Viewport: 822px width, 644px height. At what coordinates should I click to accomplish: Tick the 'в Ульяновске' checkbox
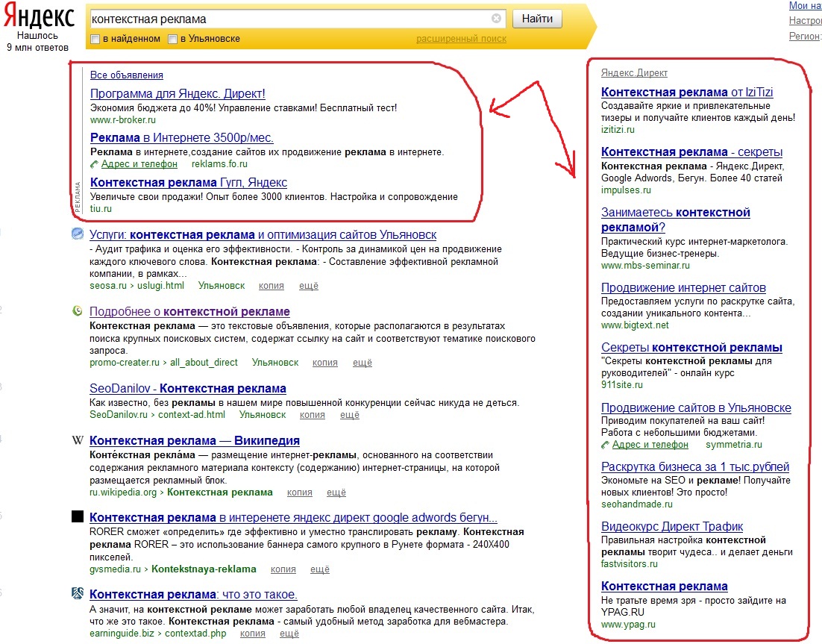[172, 39]
